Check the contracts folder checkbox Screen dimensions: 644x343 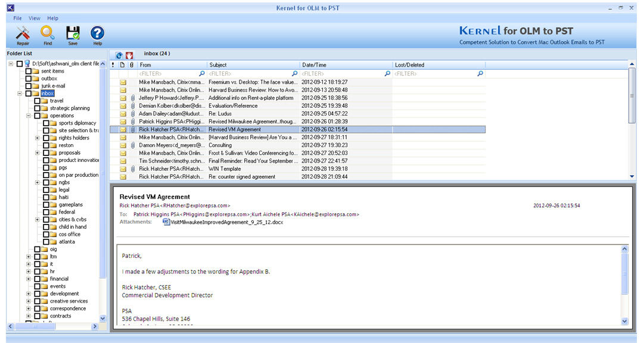37,316
